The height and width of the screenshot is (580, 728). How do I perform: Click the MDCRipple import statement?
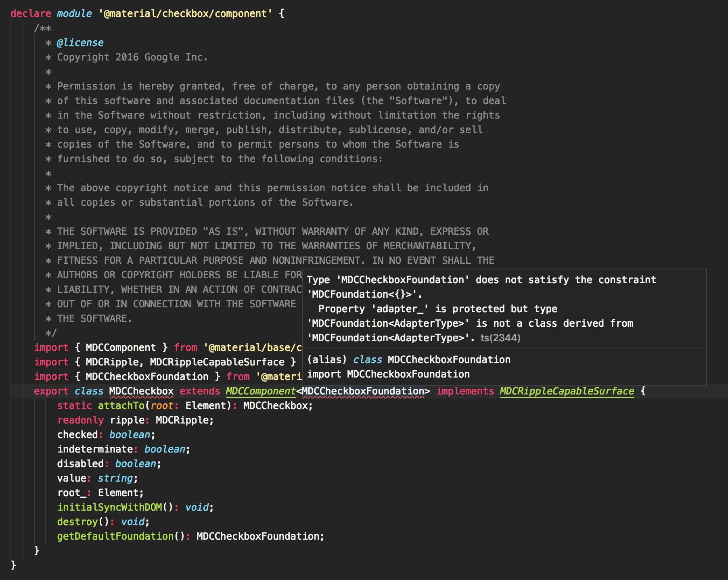[121, 362]
